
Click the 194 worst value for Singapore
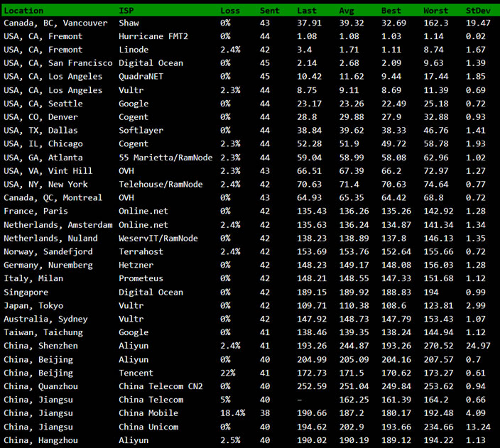pos(431,293)
